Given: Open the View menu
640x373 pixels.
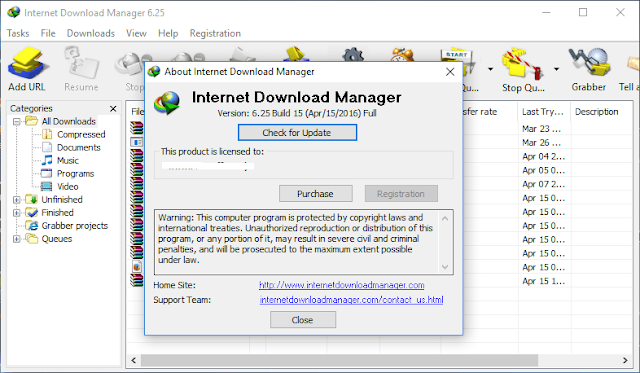Looking at the screenshot, I should 136,33.
